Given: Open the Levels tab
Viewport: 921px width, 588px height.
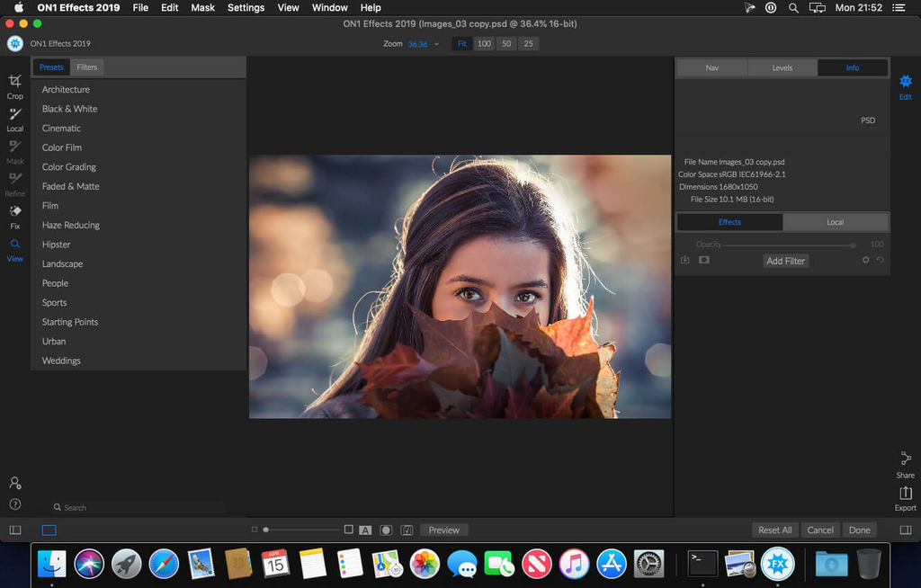Looking at the screenshot, I should pyautogui.click(x=782, y=68).
